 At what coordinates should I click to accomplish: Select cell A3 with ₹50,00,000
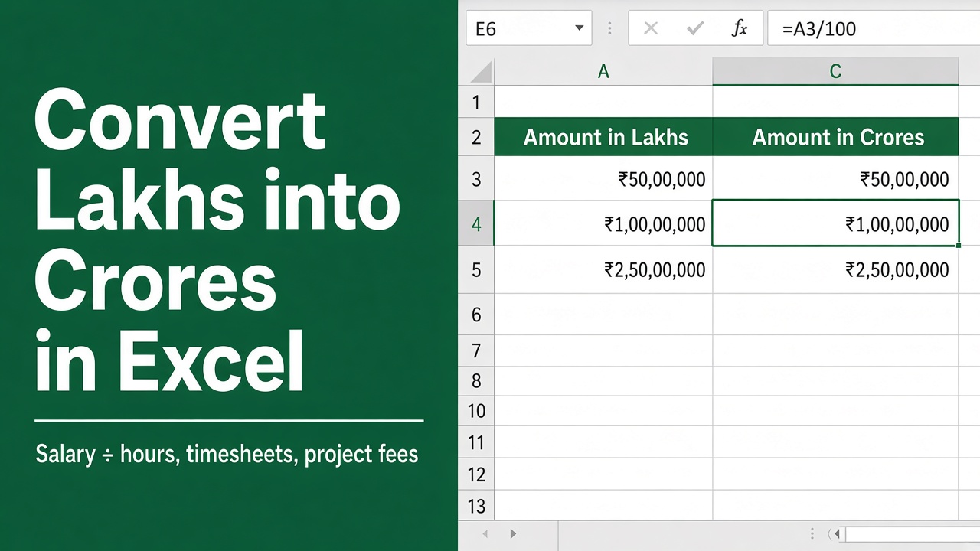tap(603, 179)
